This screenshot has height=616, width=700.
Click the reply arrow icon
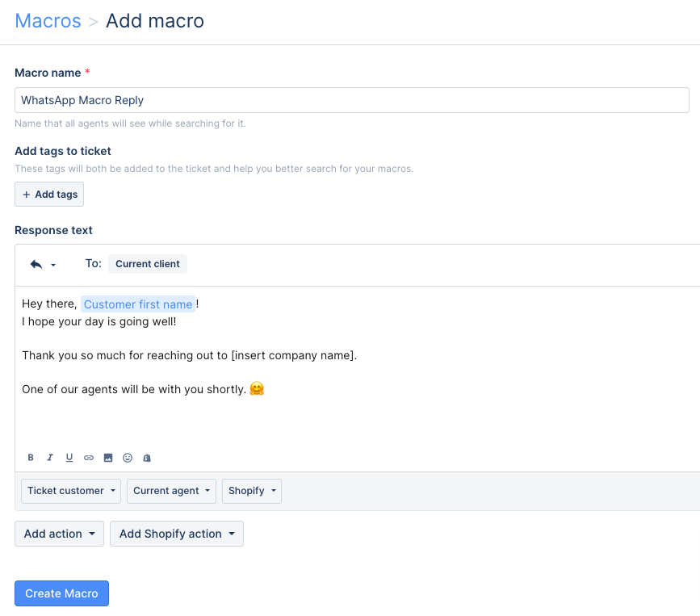pos(36,264)
